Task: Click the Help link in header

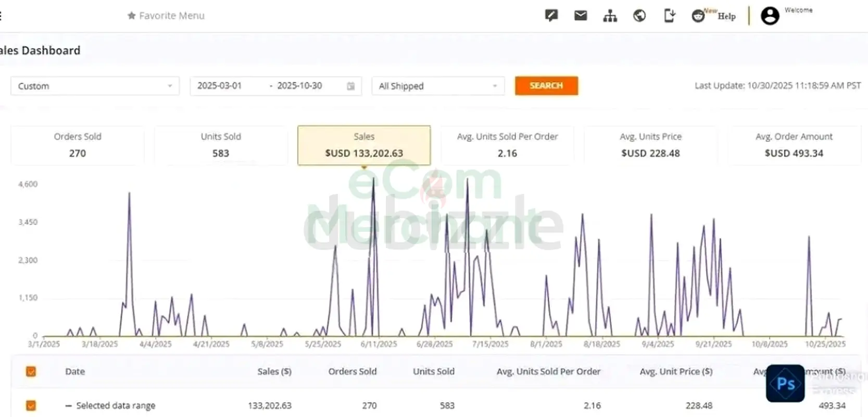Action: click(x=726, y=16)
